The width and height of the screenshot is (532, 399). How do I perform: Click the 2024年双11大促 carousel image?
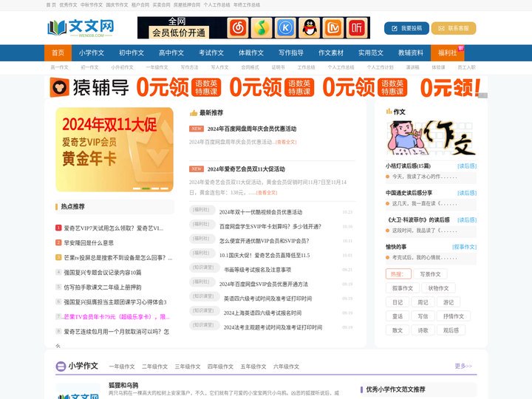[x=115, y=149]
